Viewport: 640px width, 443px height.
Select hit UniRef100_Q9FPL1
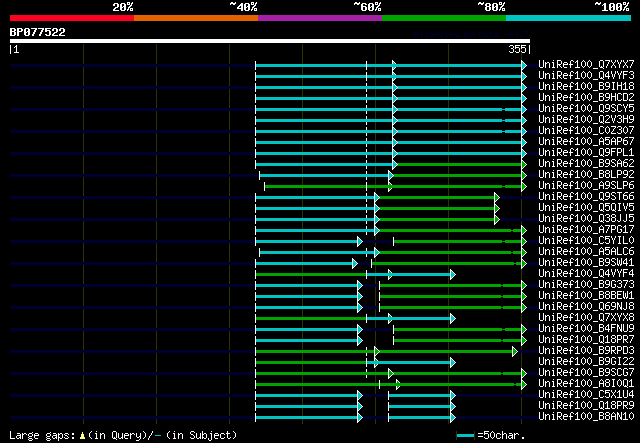tap(586, 153)
